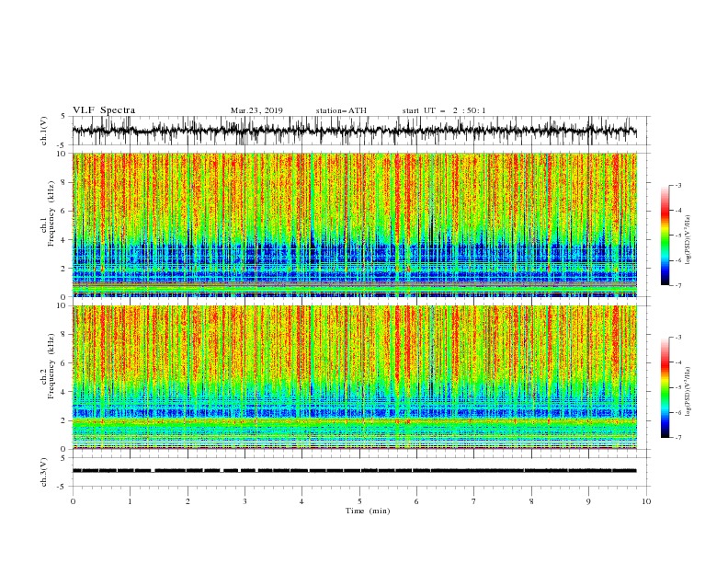Click the "6" frequency tick of ch.1 spectrogram
Viewport: 728px width, 563px height.
[64, 211]
